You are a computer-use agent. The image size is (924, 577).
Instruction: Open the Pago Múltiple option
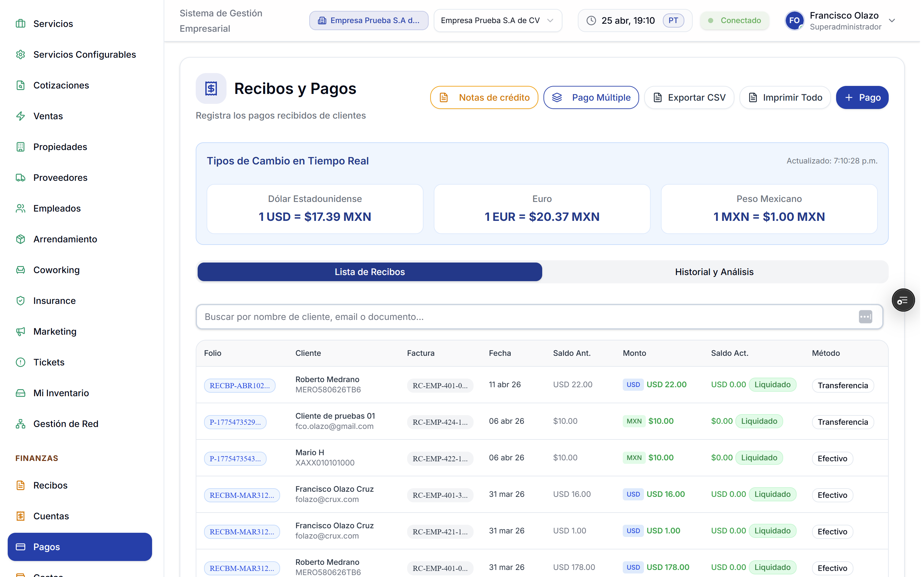pyautogui.click(x=591, y=98)
